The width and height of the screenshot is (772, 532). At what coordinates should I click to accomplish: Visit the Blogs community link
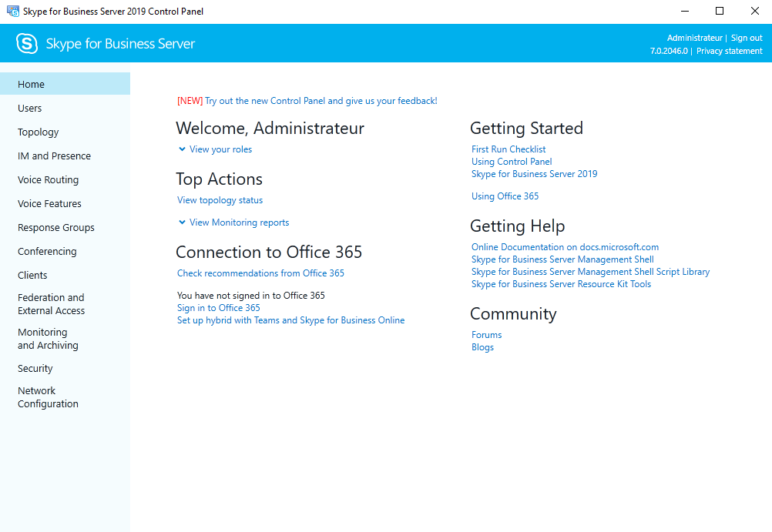pos(482,347)
